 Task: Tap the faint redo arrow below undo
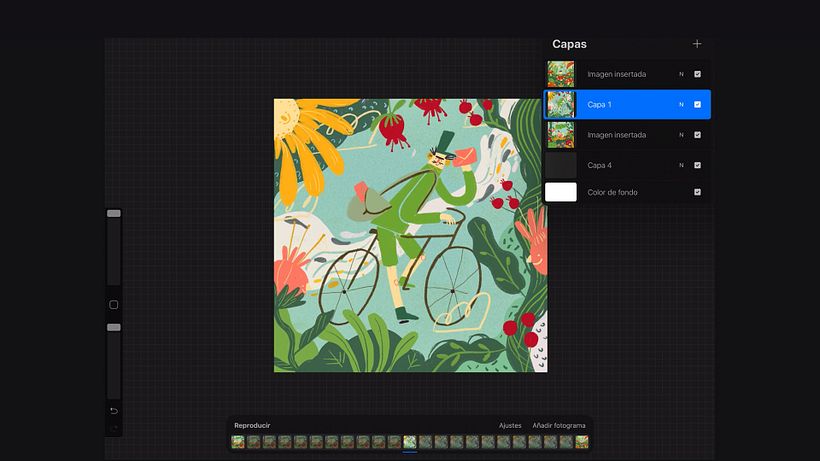113,428
